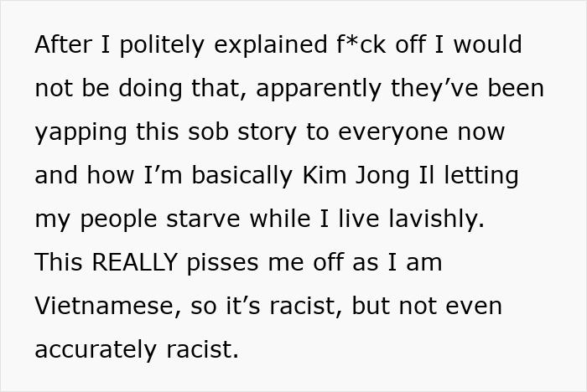Screen dimensions: 587x392
Task: Click the capitalized word "REALLY"
Action: [134, 262]
